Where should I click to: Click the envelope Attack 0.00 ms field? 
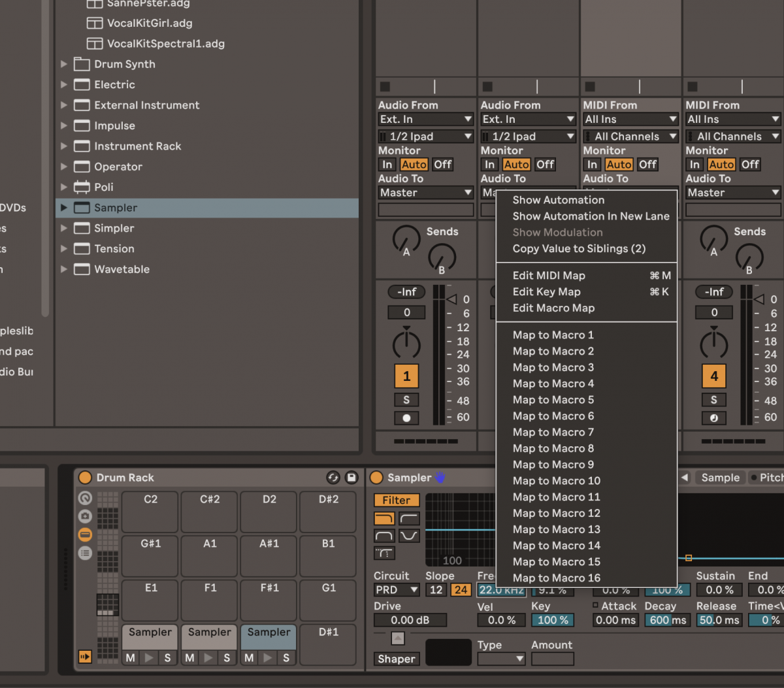[x=615, y=620]
